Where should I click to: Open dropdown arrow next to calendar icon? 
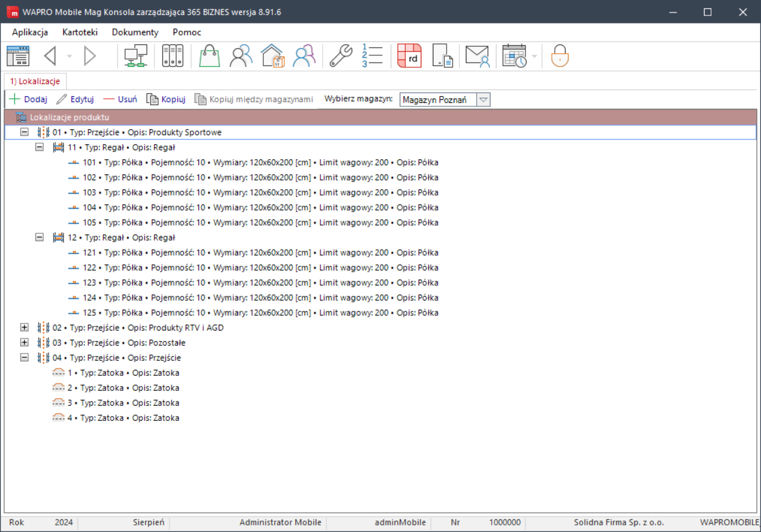coord(534,57)
